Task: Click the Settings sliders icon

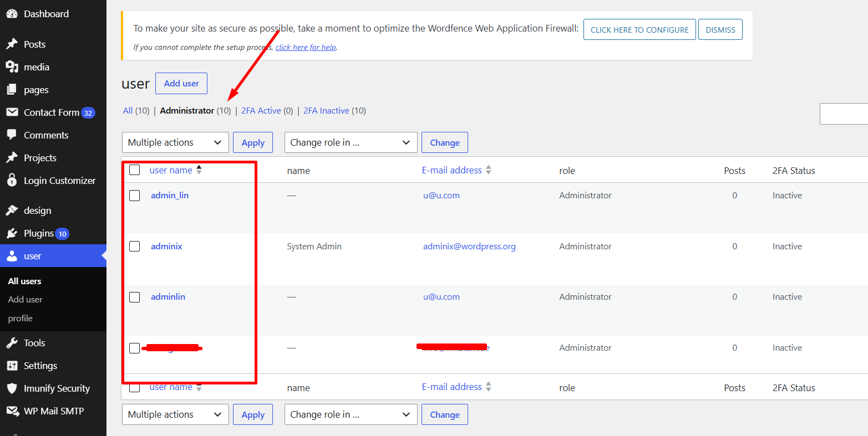Action: [x=12, y=366]
